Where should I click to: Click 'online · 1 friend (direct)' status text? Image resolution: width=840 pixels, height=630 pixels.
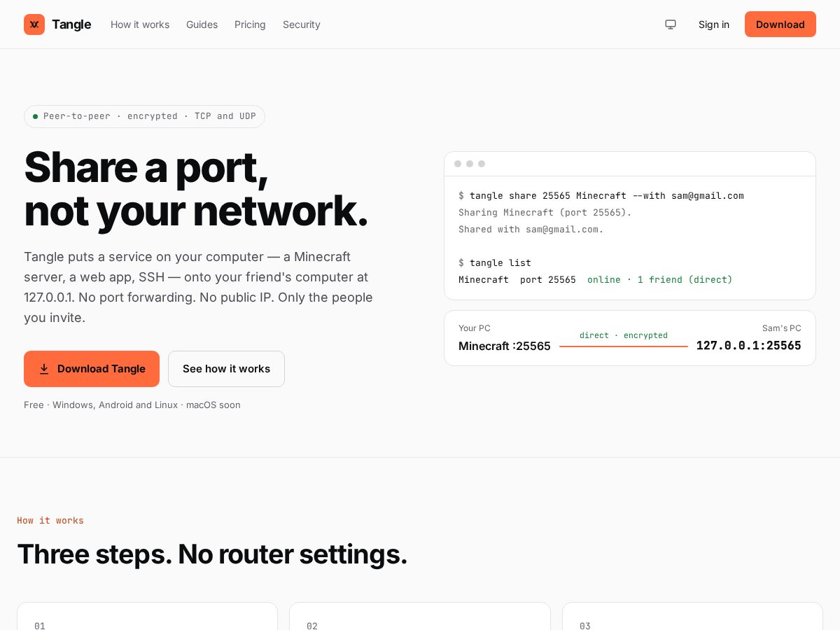[x=660, y=280]
